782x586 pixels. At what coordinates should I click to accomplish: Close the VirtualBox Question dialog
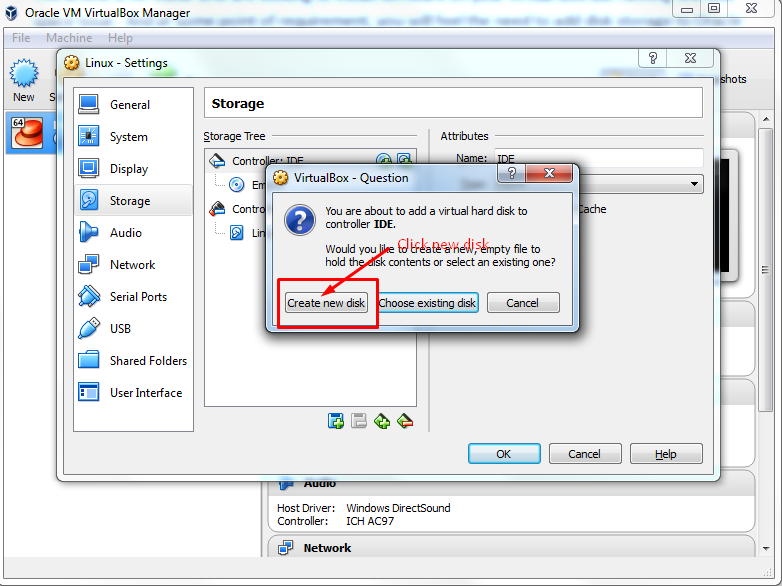coord(549,173)
